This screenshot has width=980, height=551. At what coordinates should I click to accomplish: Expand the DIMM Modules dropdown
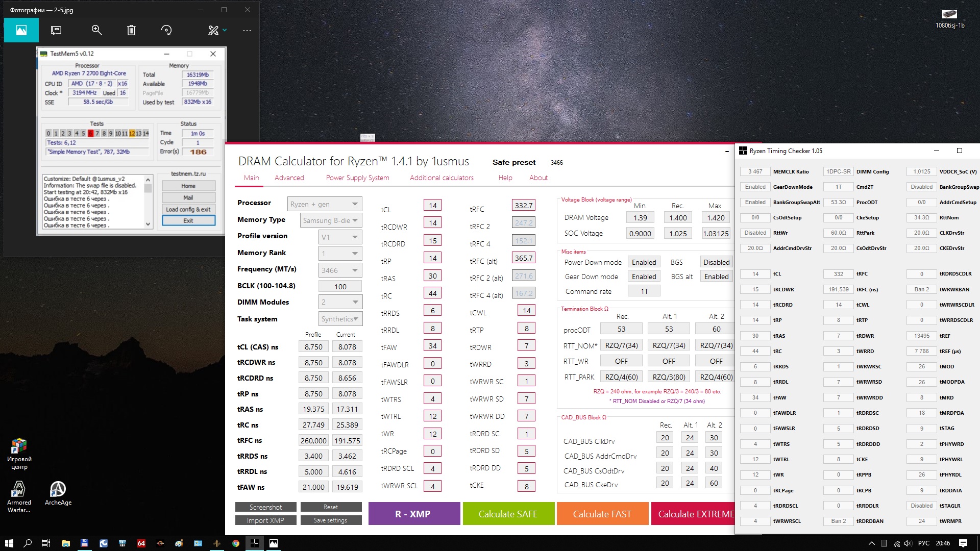[340, 302]
